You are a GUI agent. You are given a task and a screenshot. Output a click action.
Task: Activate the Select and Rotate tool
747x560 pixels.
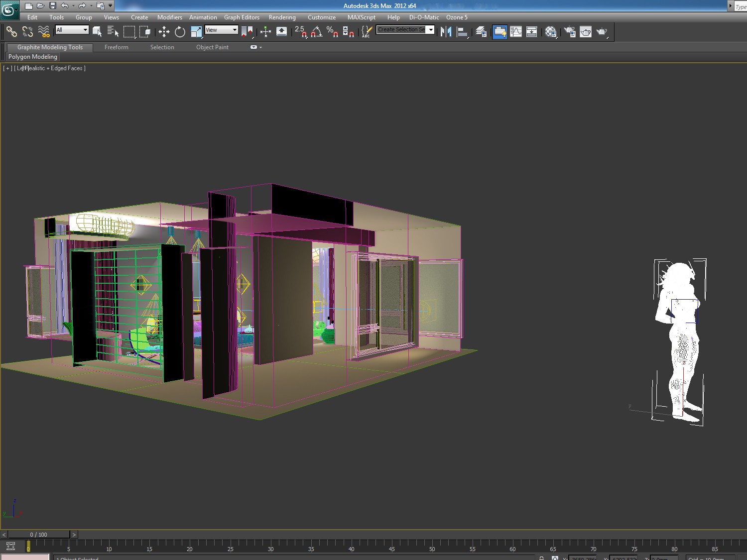pos(180,32)
